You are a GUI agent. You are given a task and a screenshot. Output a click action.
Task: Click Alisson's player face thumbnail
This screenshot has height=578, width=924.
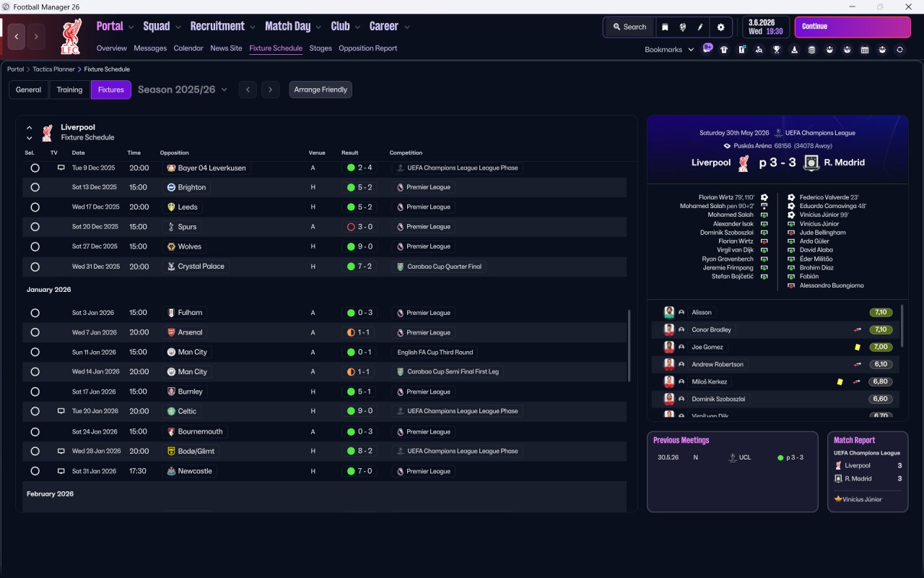pyautogui.click(x=669, y=312)
